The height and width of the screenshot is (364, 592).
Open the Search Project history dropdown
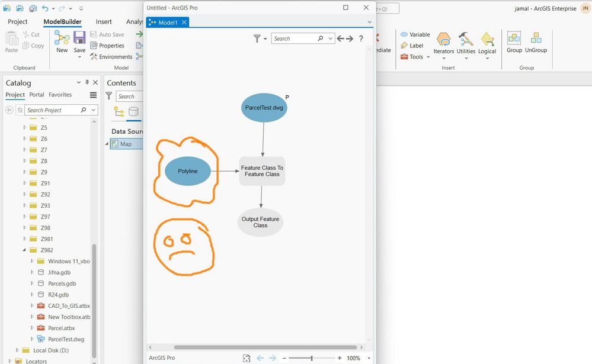[x=93, y=110]
